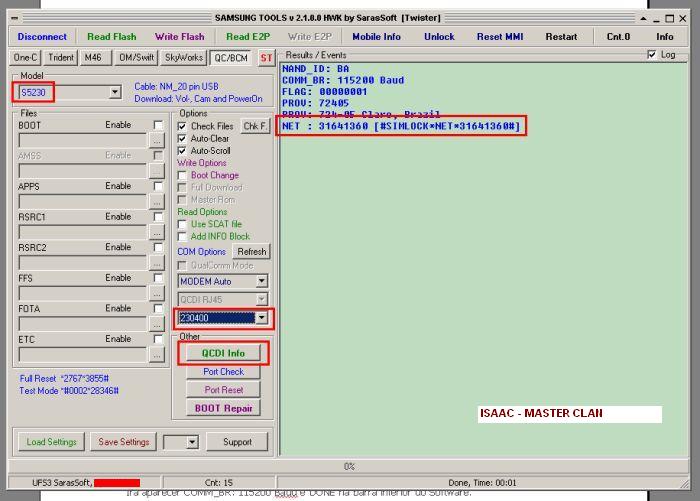Click the Save Settings button
Viewport: 700px width, 501px height.
124,442
